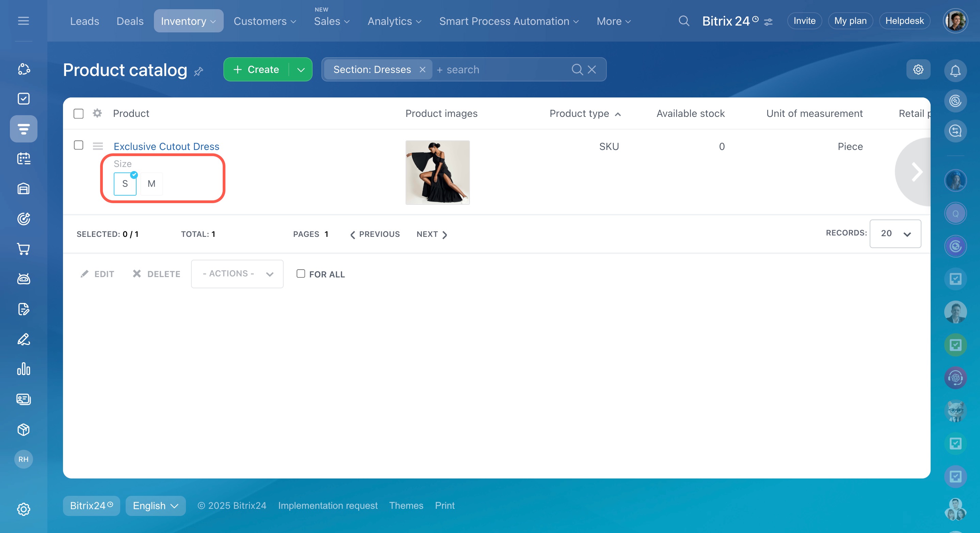This screenshot has height=533, width=980.
Task: Open the shopping cart sidebar icon
Action: (23, 248)
